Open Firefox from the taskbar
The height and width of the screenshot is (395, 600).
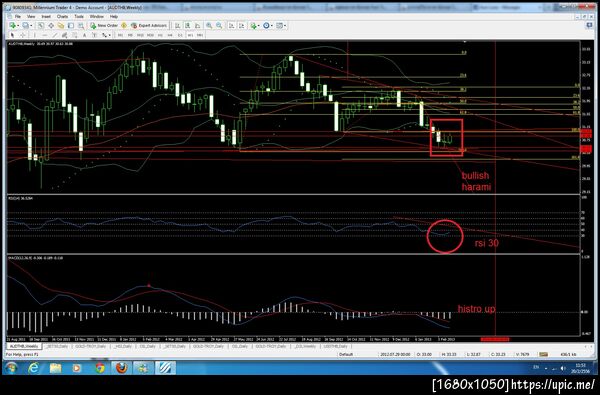click(x=122, y=368)
